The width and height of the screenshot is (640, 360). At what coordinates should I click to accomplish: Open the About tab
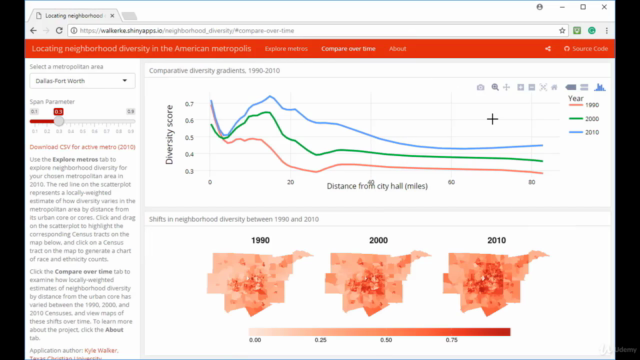[397, 49]
